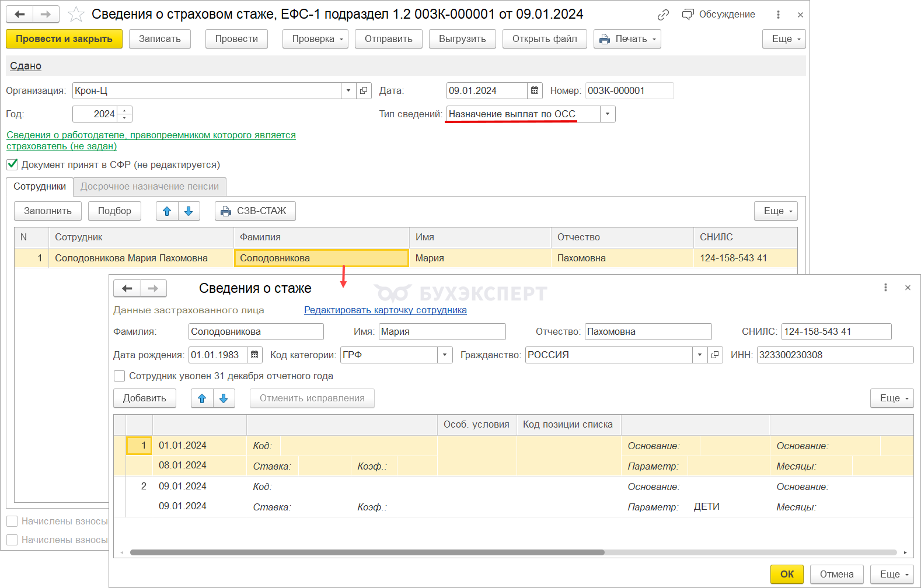The width and height of the screenshot is (921, 588).
Task: Toggle "Документ принят в СФР" checkbox
Action: point(12,164)
